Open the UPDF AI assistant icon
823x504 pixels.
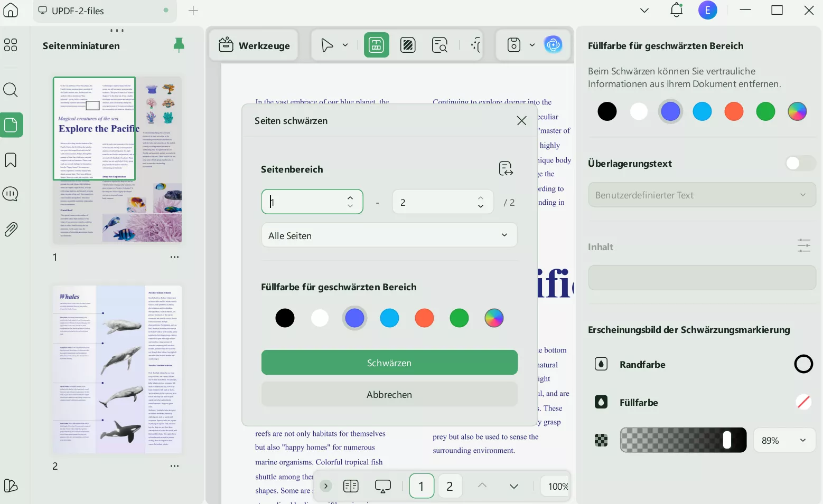(553, 45)
